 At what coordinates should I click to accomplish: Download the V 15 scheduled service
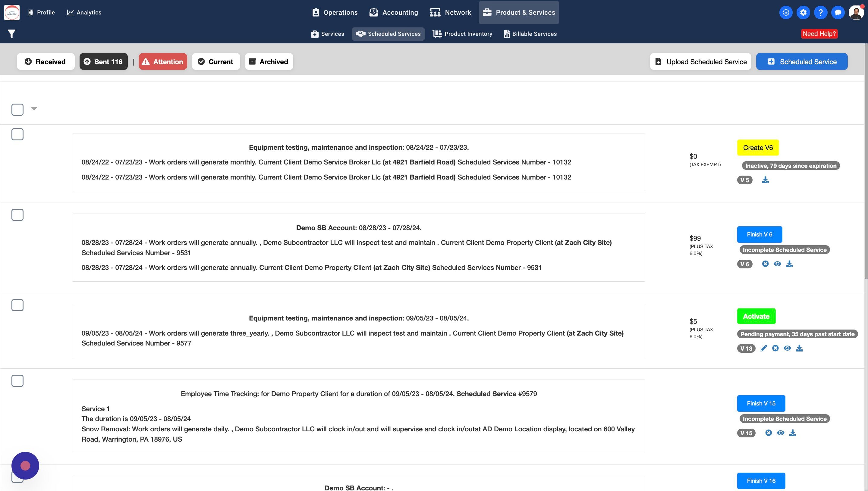(792, 433)
